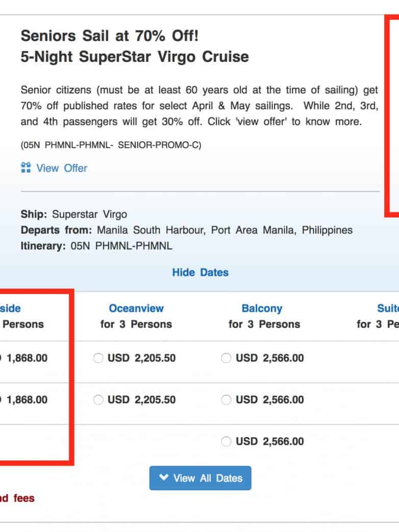The width and height of the screenshot is (399, 532).
Task: Open the Inside cabin column header
Action: [11, 308]
